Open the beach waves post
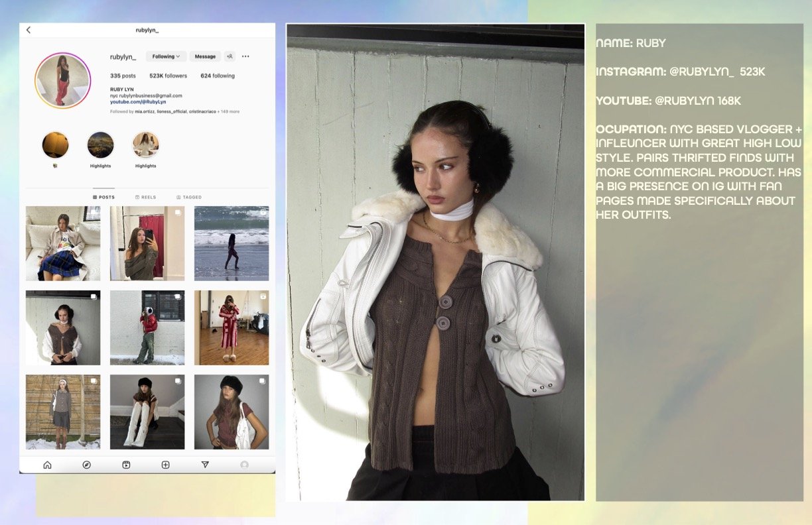The width and height of the screenshot is (812, 525). [x=232, y=243]
